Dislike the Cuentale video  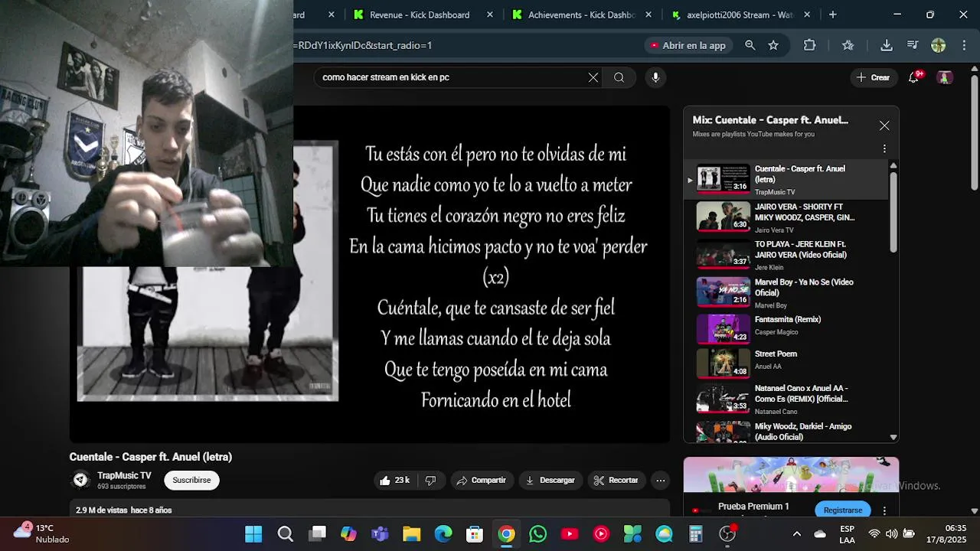[430, 481]
